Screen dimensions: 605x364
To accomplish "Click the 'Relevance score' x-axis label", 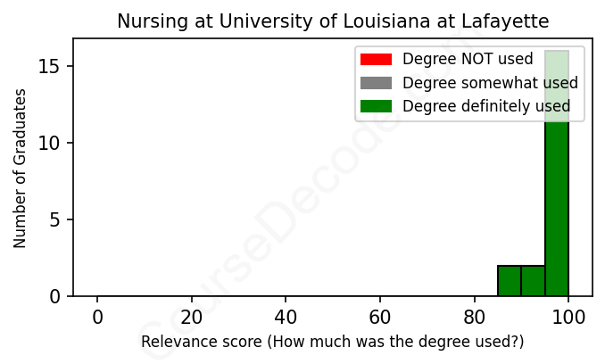I will [x=333, y=342].
